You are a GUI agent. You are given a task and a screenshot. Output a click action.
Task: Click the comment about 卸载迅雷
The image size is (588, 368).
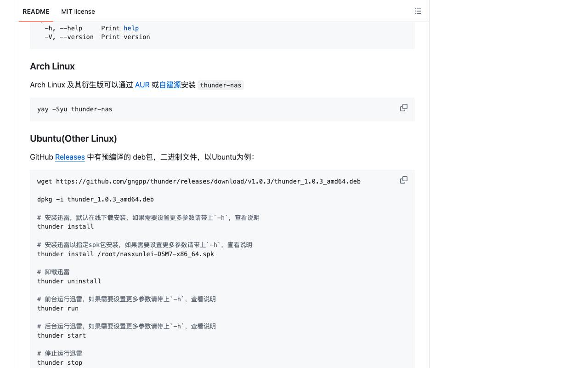tap(54, 272)
